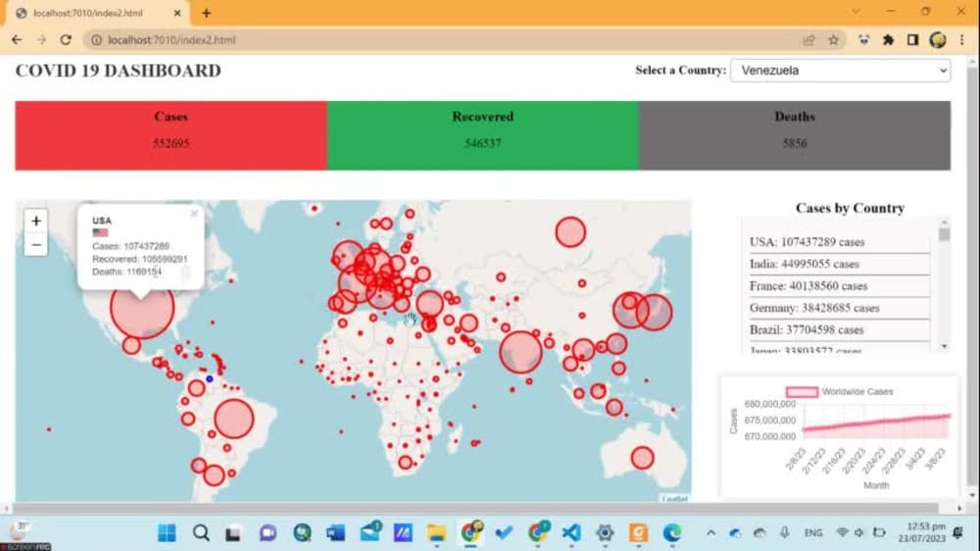Open Microsoft Word from the taskbar
This screenshot has height=551, width=980.
335,533
